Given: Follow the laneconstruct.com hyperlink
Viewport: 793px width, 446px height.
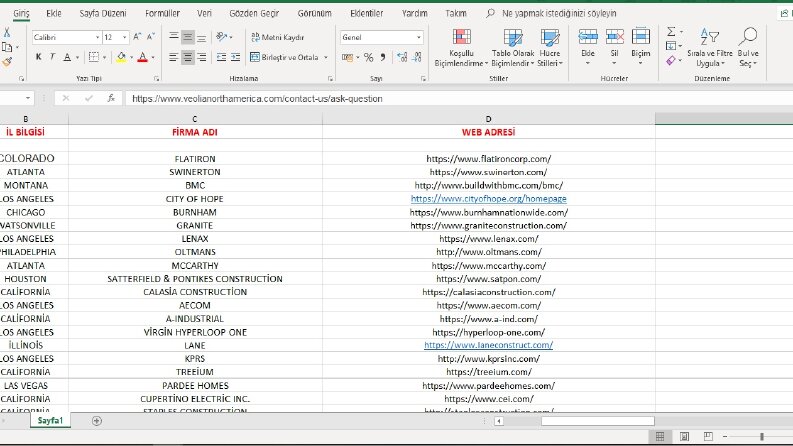Looking at the screenshot, I should click(489, 345).
